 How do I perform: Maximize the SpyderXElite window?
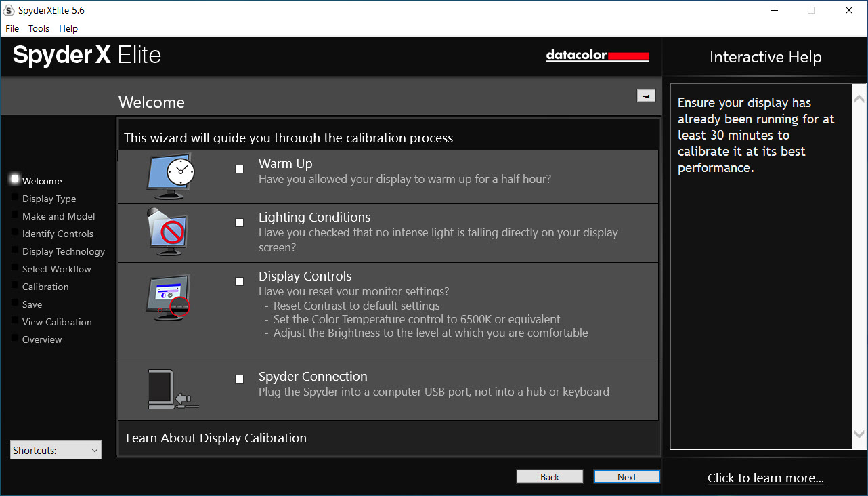point(811,10)
